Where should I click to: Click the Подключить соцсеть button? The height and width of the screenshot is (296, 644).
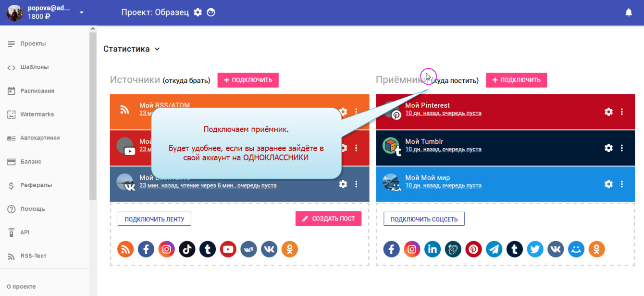point(424,219)
